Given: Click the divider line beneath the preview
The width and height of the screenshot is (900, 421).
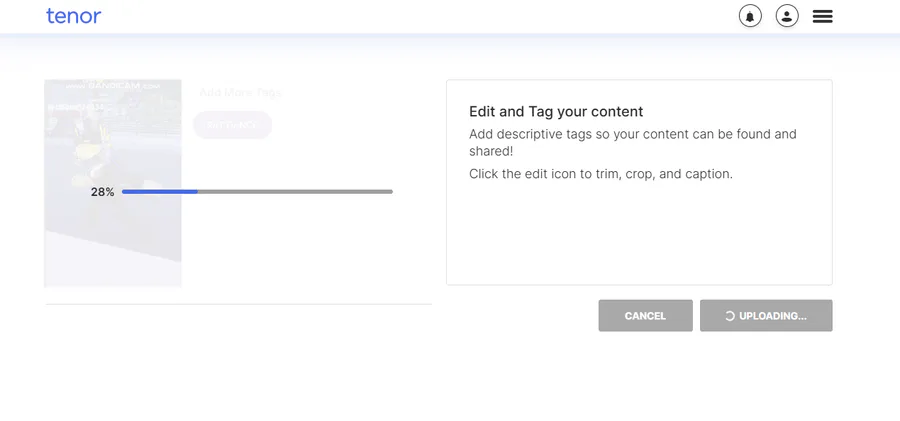Looking at the screenshot, I should tap(238, 304).
